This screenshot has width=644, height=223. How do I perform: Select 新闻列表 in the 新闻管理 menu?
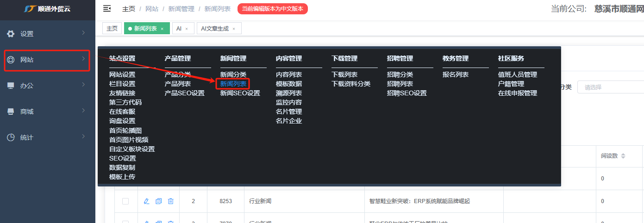[233, 84]
